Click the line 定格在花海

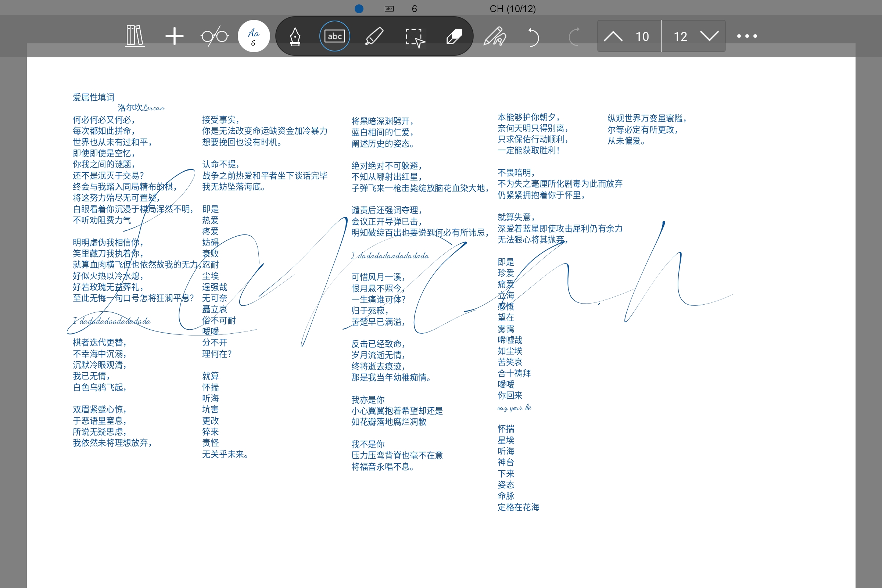click(519, 507)
